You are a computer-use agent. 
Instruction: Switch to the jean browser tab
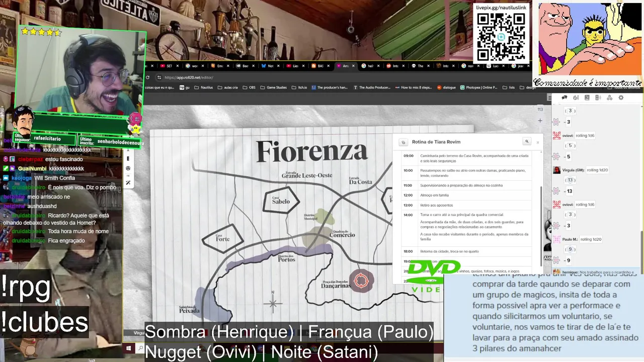(520, 66)
